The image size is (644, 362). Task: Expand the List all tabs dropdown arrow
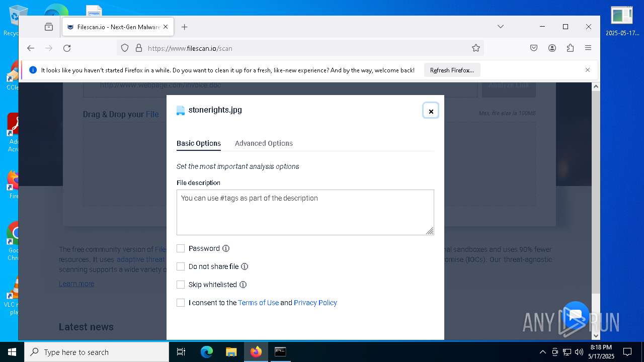(x=501, y=27)
